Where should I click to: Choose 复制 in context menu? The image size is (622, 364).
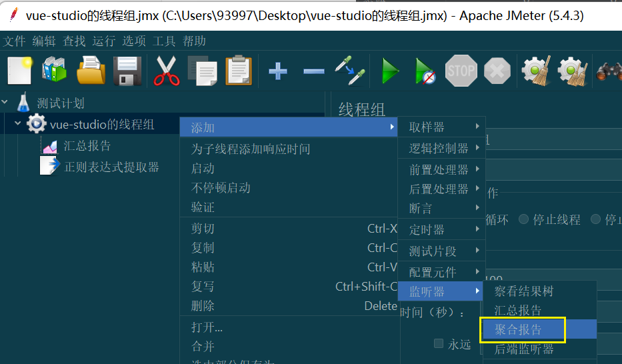click(289, 248)
